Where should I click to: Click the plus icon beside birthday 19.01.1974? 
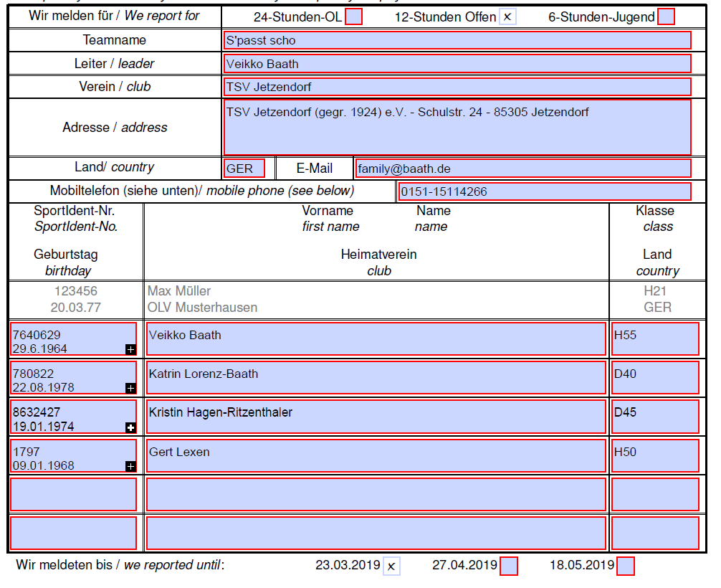(x=130, y=427)
